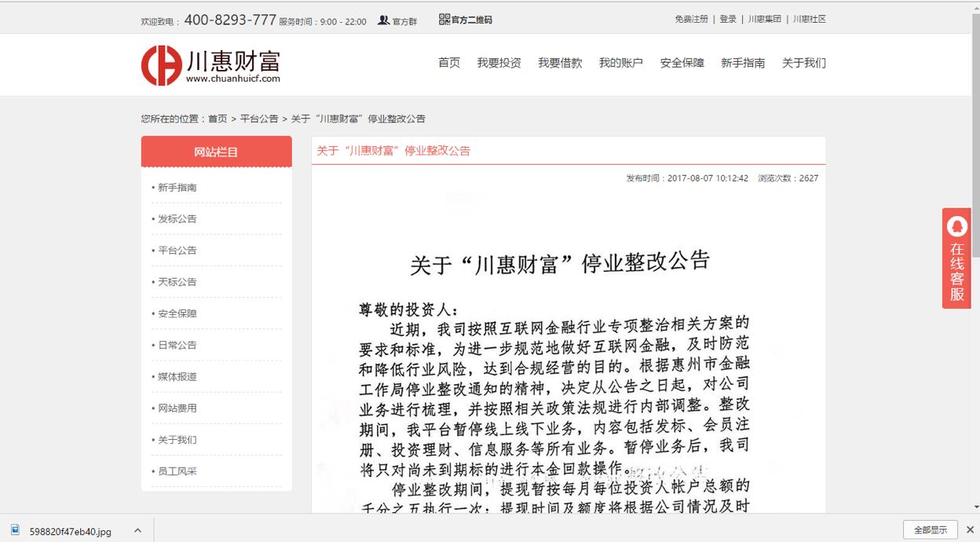Switch to the 关于我们 navigation item

803,63
